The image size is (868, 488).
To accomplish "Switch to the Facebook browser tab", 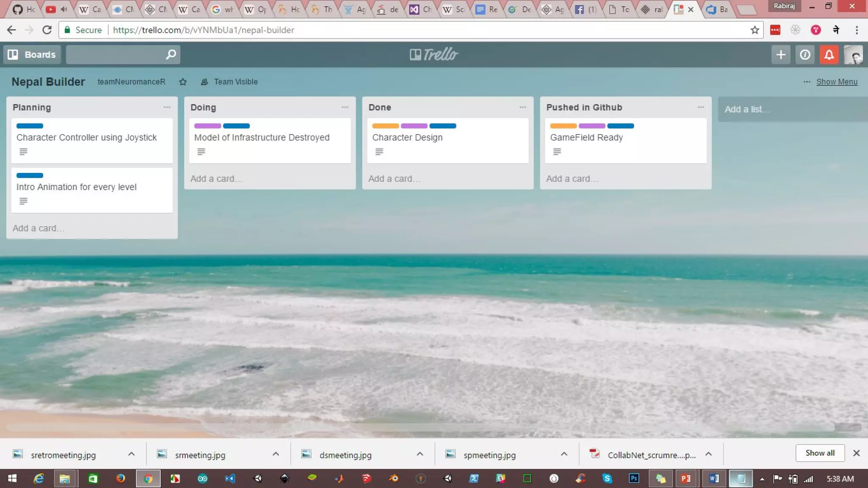I will coord(585,9).
